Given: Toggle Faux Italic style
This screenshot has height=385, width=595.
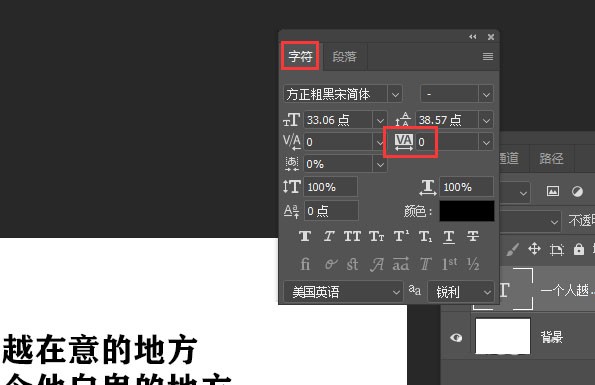Looking at the screenshot, I should pos(329,236).
